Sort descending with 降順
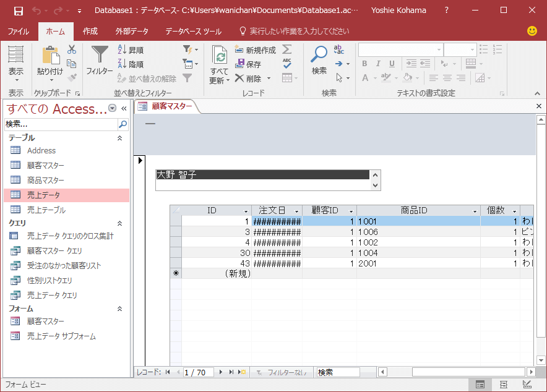This screenshot has width=547, height=392. (x=131, y=64)
